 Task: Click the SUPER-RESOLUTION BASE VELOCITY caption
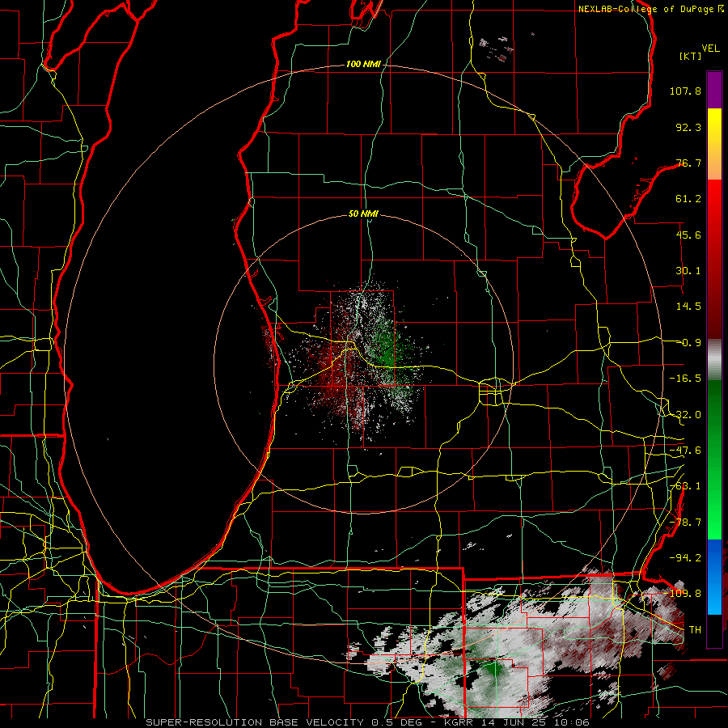[367, 722]
